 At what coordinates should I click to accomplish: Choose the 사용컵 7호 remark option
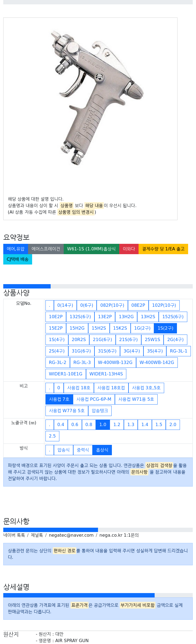click(59, 399)
